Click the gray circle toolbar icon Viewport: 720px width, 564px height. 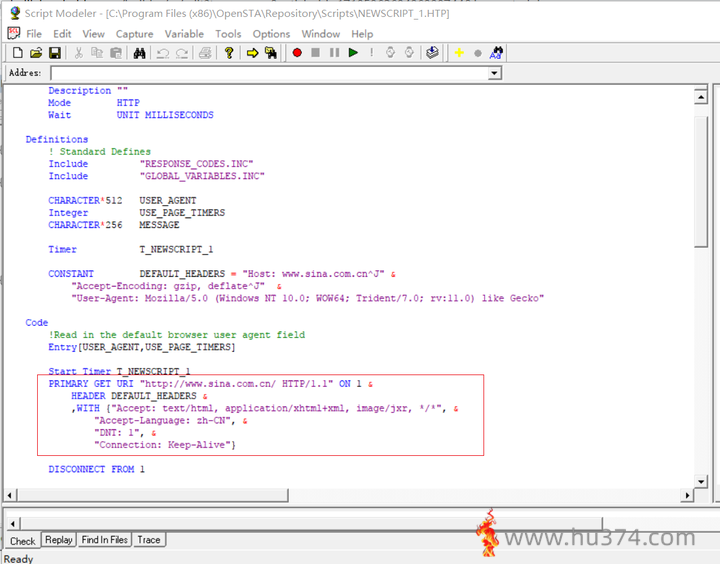[478, 53]
